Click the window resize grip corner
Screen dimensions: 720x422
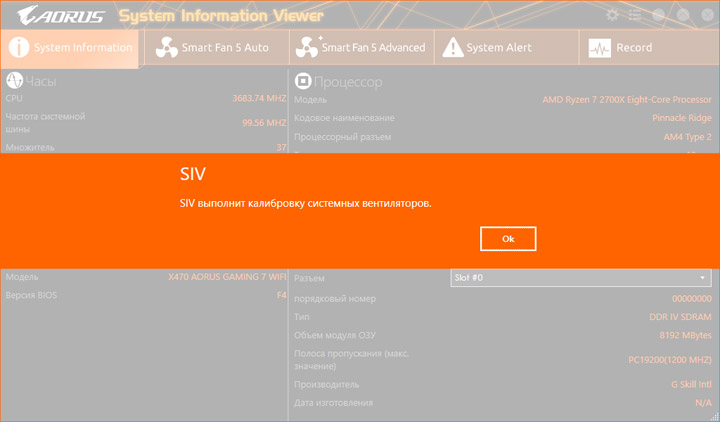click(714, 416)
